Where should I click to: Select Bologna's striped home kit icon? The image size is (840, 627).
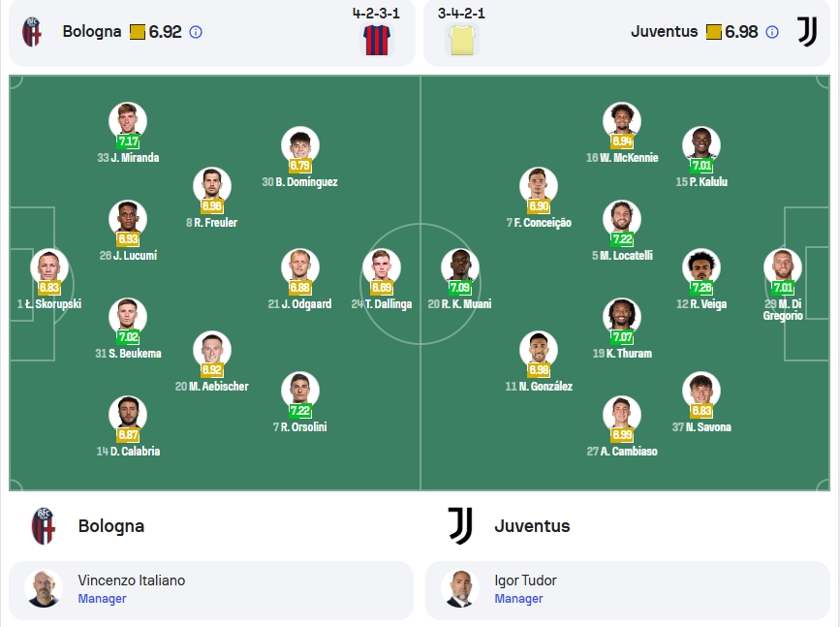[x=377, y=40]
